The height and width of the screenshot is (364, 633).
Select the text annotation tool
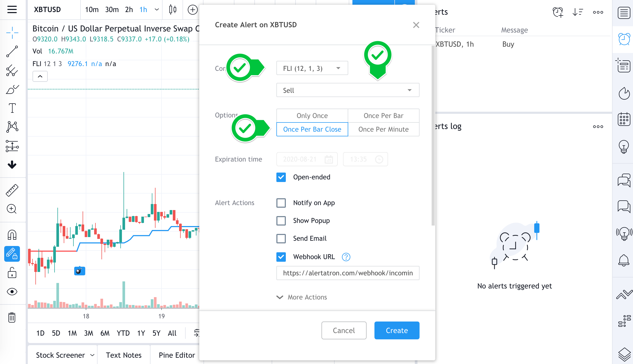tap(12, 108)
